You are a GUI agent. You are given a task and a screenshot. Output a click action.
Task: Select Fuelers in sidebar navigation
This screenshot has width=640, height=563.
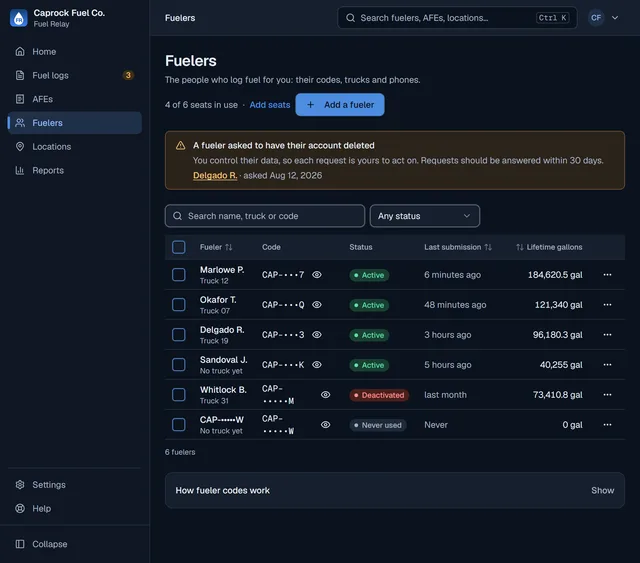coord(75,123)
